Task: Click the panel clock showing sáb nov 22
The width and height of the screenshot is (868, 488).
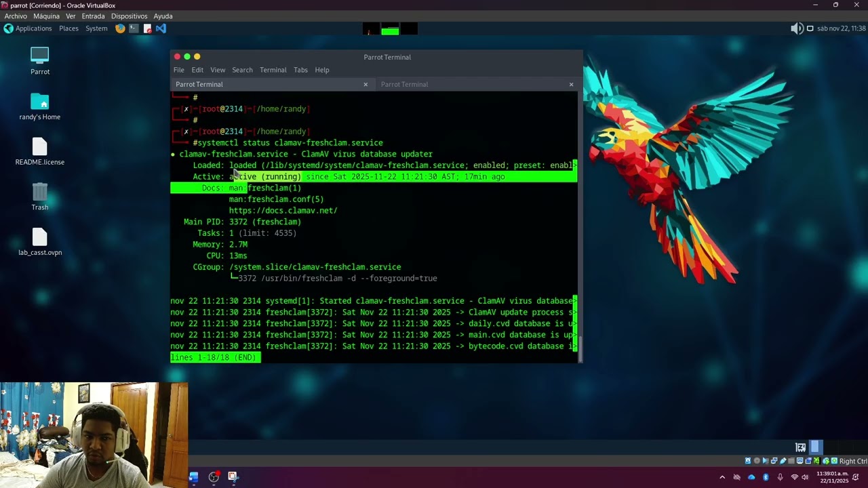Action: tap(841, 28)
